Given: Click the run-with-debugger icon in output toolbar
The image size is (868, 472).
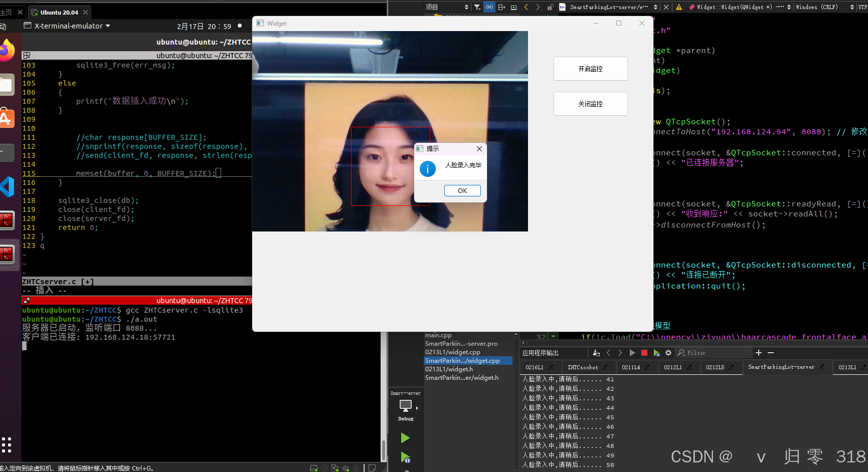Looking at the screenshot, I should 656,353.
